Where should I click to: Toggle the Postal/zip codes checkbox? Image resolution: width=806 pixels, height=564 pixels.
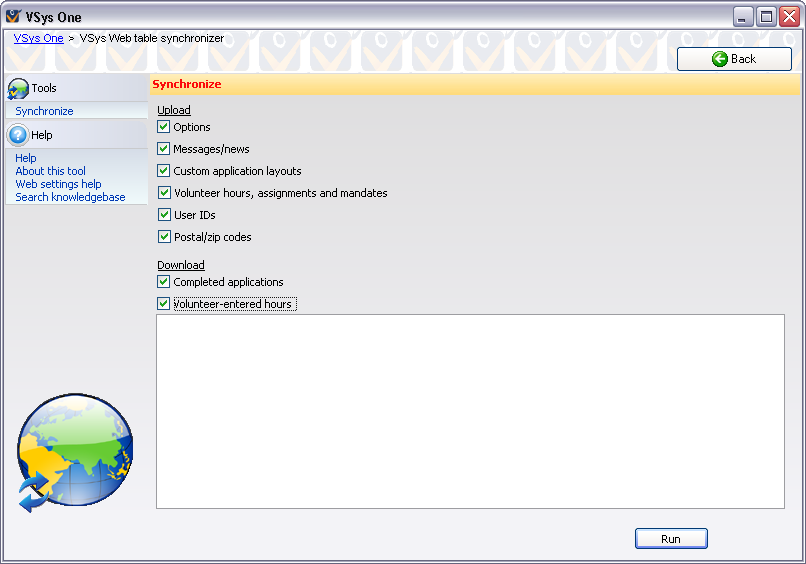point(164,236)
